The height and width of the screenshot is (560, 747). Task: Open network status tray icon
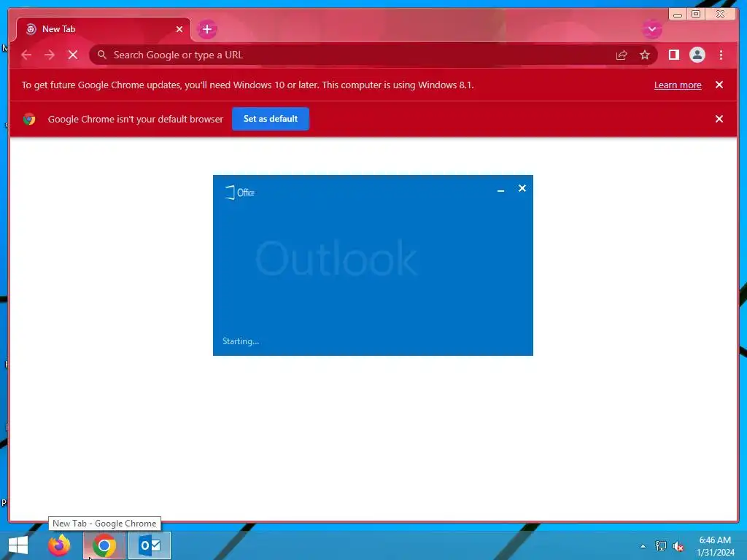pyautogui.click(x=660, y=546)
